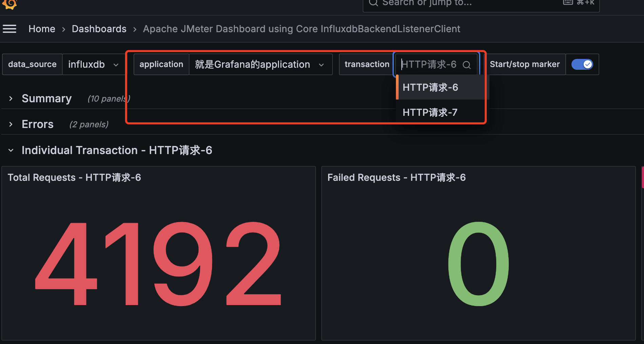644x344 pixels.
Task: Open the hamburger navigation menu
Action: click(x=9, y=29)
